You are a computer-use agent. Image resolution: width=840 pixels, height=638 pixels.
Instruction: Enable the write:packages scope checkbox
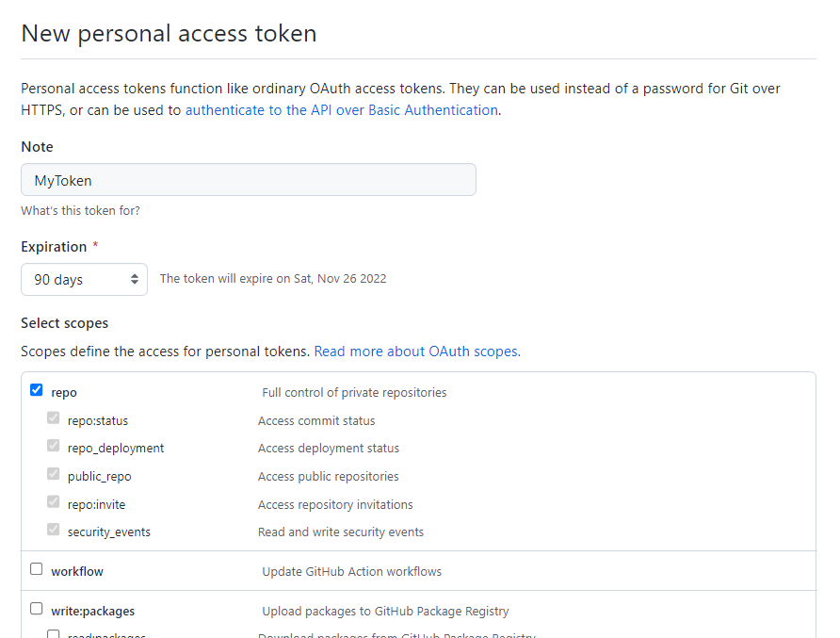pos(37,609)
